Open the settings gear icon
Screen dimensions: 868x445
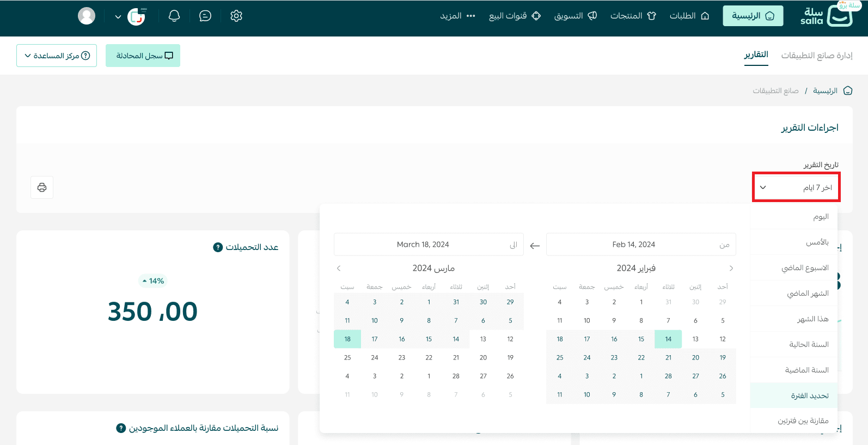pos(236,16)
